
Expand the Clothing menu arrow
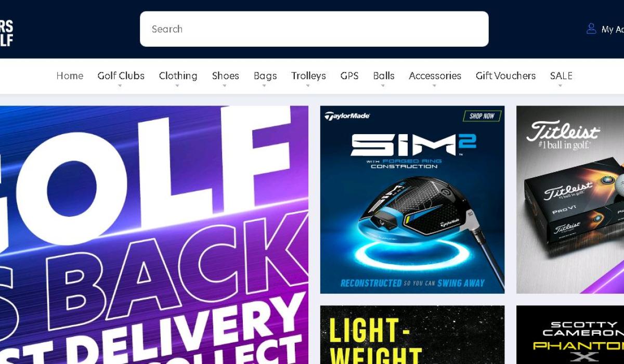click(177, 86)
